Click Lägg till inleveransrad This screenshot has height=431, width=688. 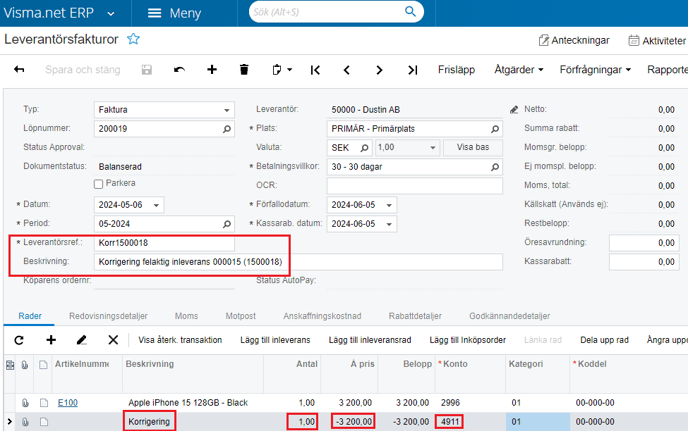click(x=370, y=340)
